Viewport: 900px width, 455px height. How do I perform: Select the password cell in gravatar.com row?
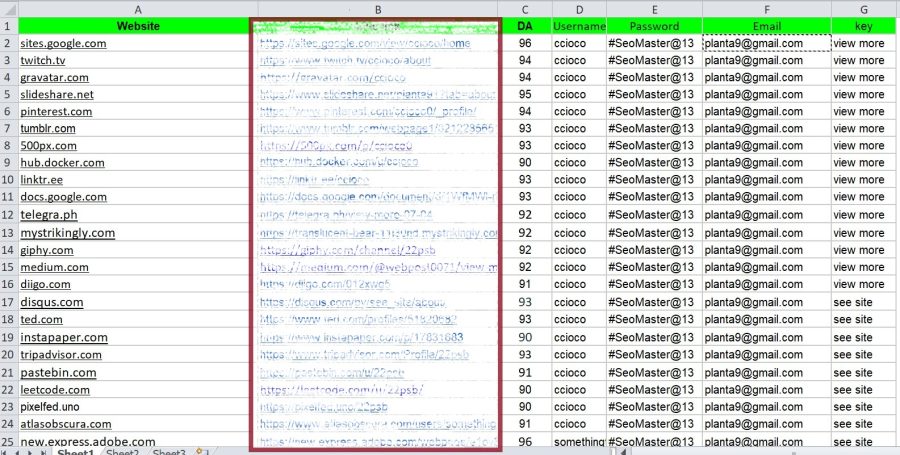pyautogui.click(x=654, y=77)
